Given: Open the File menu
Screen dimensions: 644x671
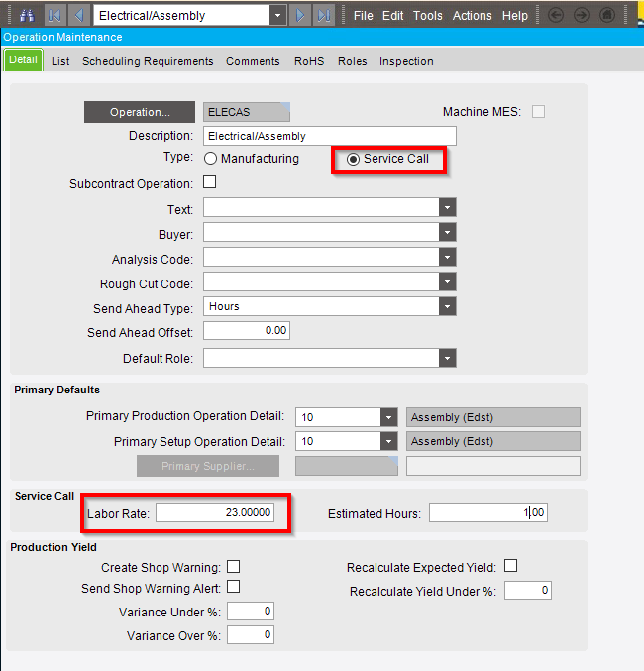Looking at the screenshot, I should pyautogui.click(x=363, y=16).
